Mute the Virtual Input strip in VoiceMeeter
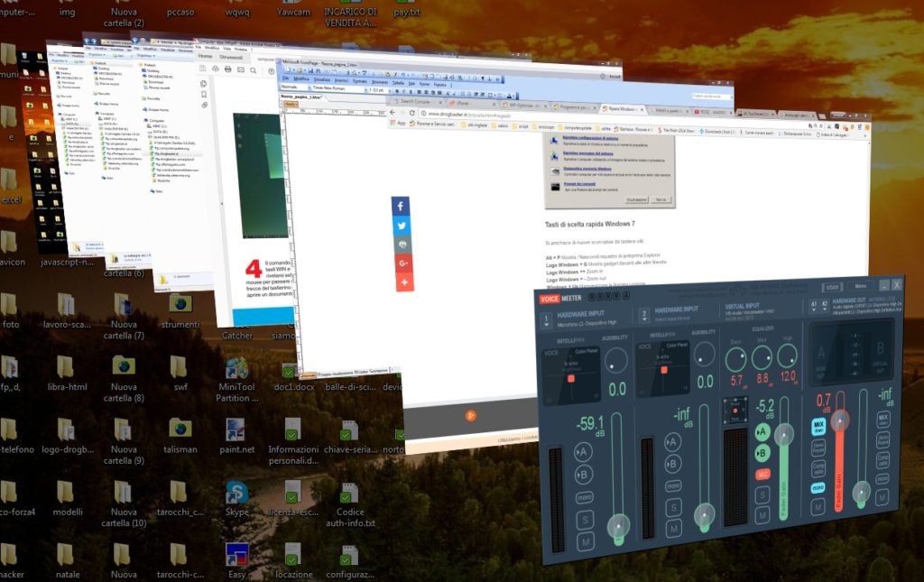Image resolution: width=924 pixels, height=582 pixels. coord(763,512)
